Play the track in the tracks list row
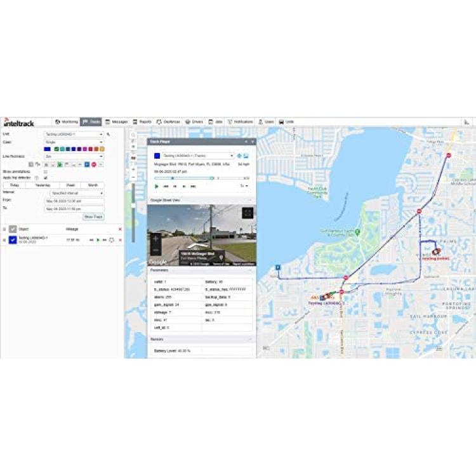The width and height of the screenshot is (476, 476). point(98,240)
